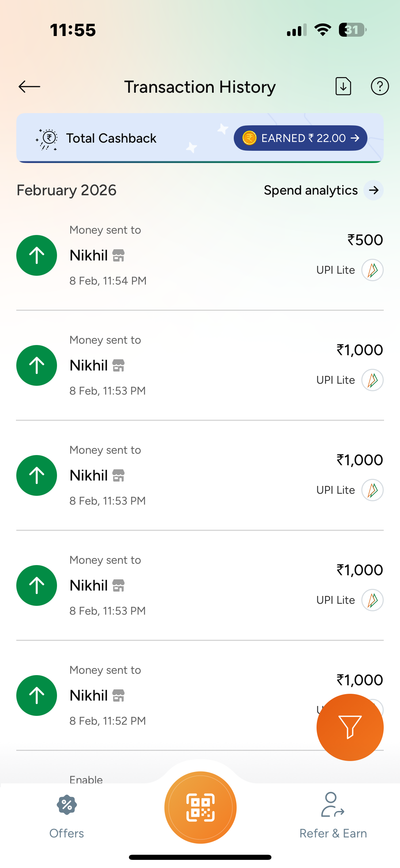Tap the Total Cashback rupee icon
The width and height of the screenshot is (400, 868).
click(x=48, y=139)
